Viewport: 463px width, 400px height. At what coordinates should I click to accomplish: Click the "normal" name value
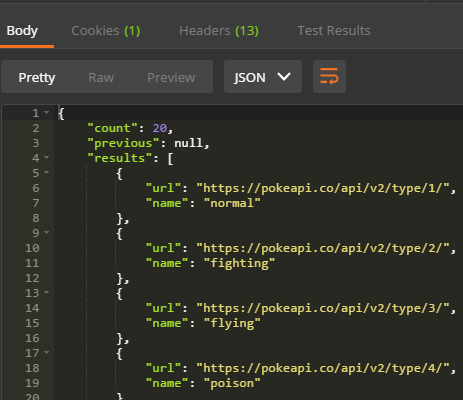232,203
